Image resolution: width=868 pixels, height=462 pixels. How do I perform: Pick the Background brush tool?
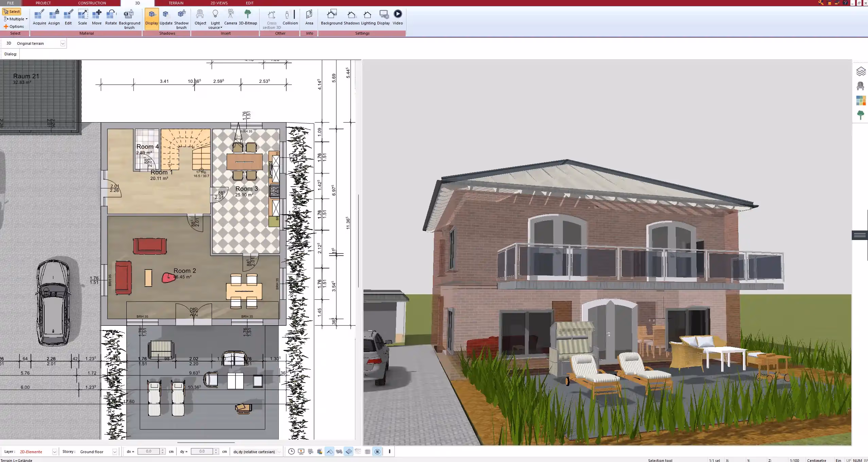(129, 19)
